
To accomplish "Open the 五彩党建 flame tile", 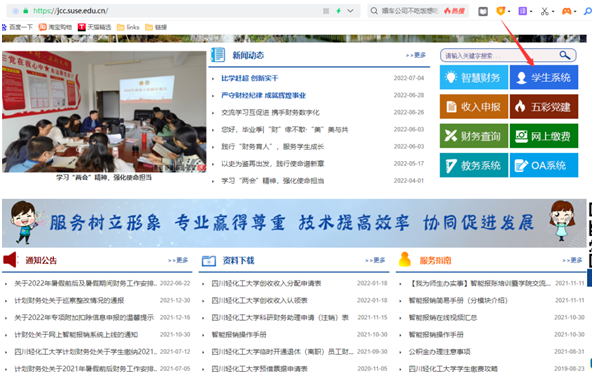I will click(x=544, y=107).
